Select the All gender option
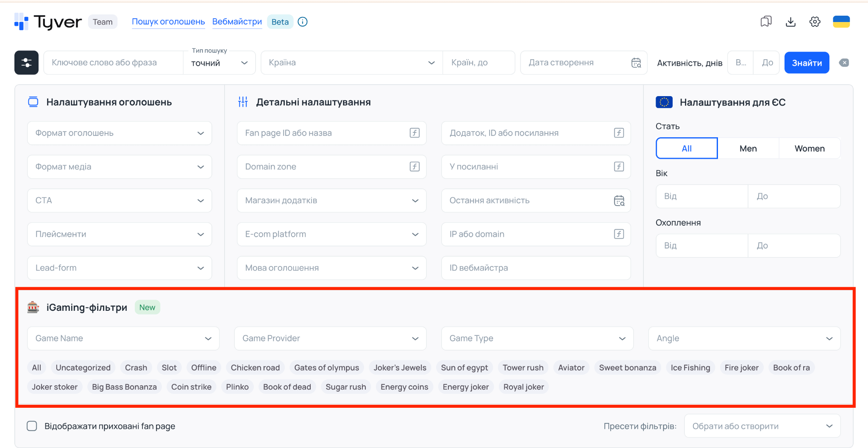The height and width of the screenshot is (448, 868). tap(687, 149)
